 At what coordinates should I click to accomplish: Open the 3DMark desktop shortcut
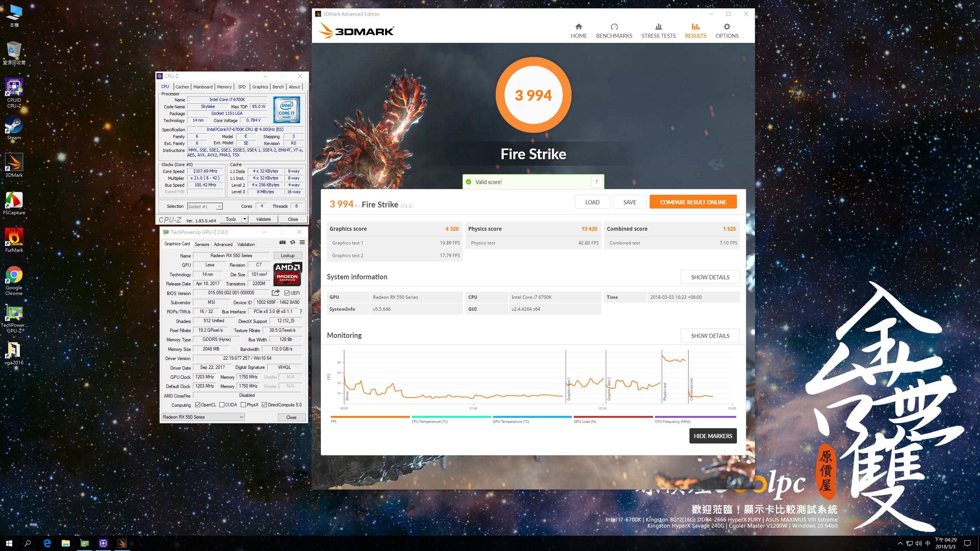[14, 165]
